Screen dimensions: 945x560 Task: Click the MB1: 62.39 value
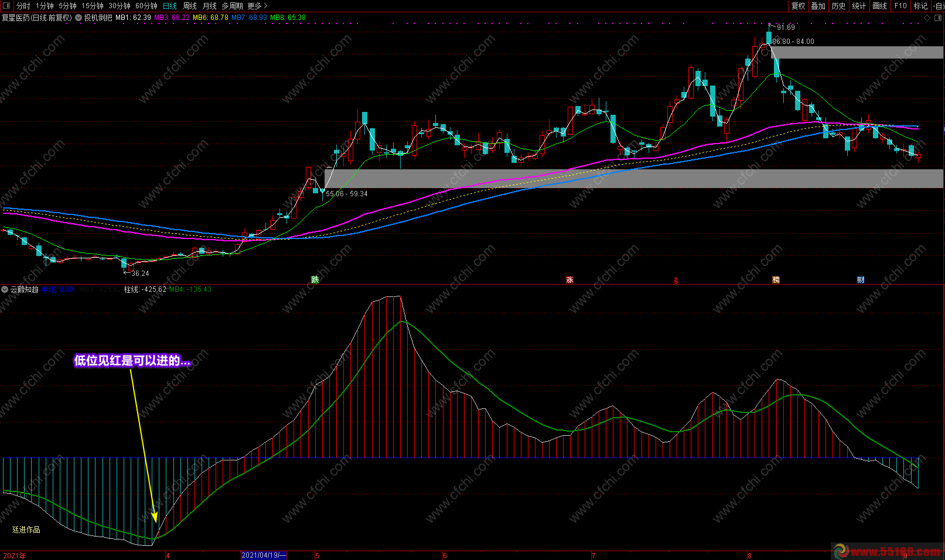tap(133, 18)
